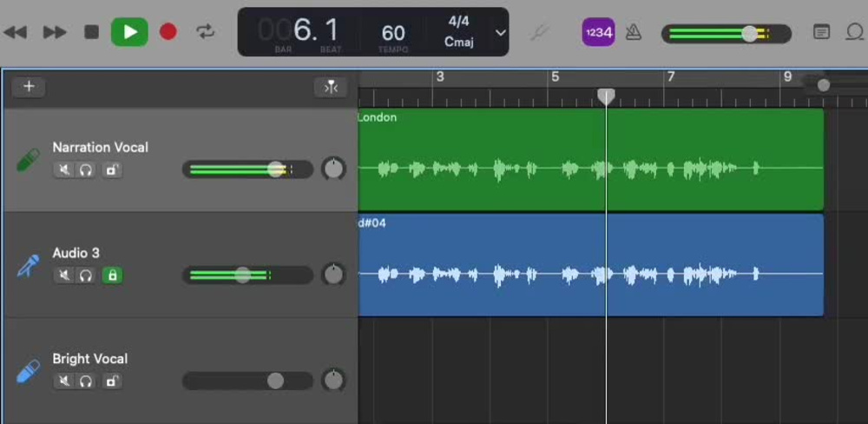868x424 pixels.
Task: Click the bar and beat position display
Action: pyautogui.click(x=299, y=31)
